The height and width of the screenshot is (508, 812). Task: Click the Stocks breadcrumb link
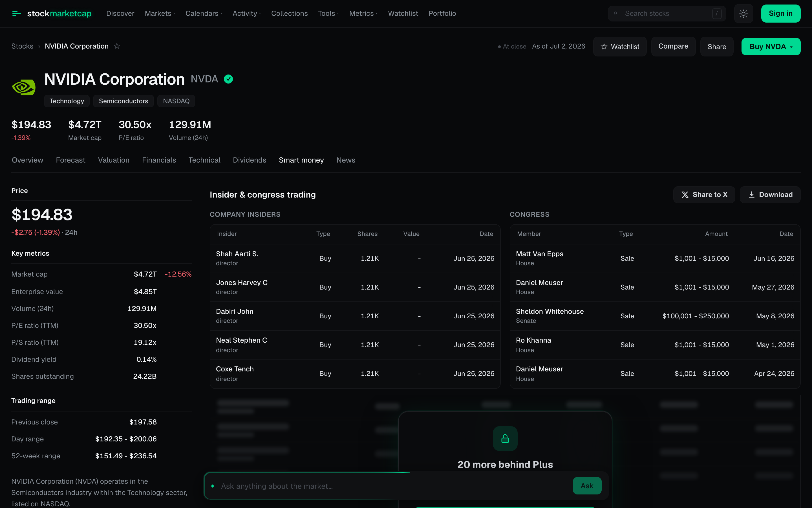[23, 46]
